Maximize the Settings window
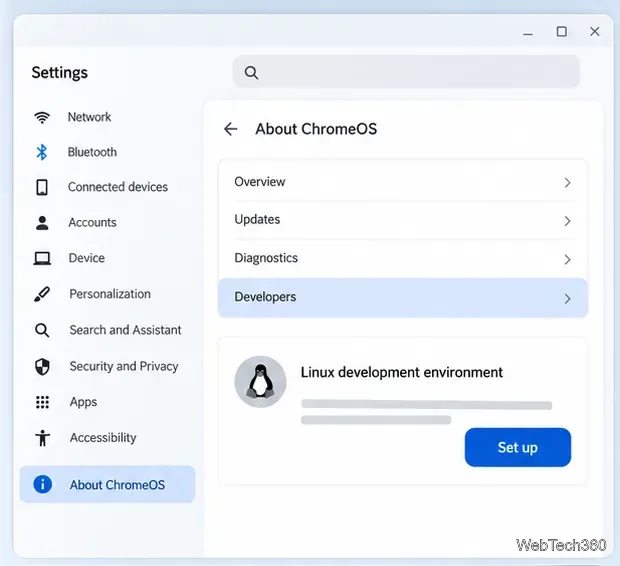Image resolution: width=620 pixels, height=566 pixels. click(561, 32)
